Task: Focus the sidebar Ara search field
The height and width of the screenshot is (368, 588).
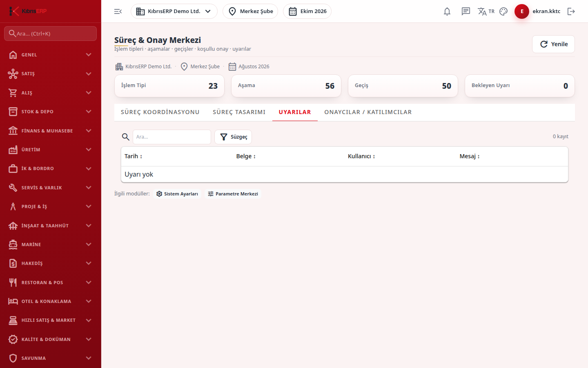Action: point(51,34)
